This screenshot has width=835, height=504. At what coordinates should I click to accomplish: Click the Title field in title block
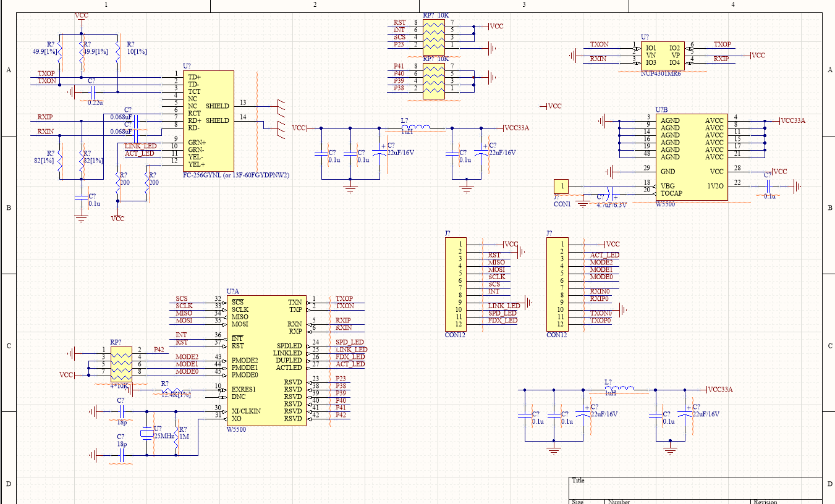(696, 487)
